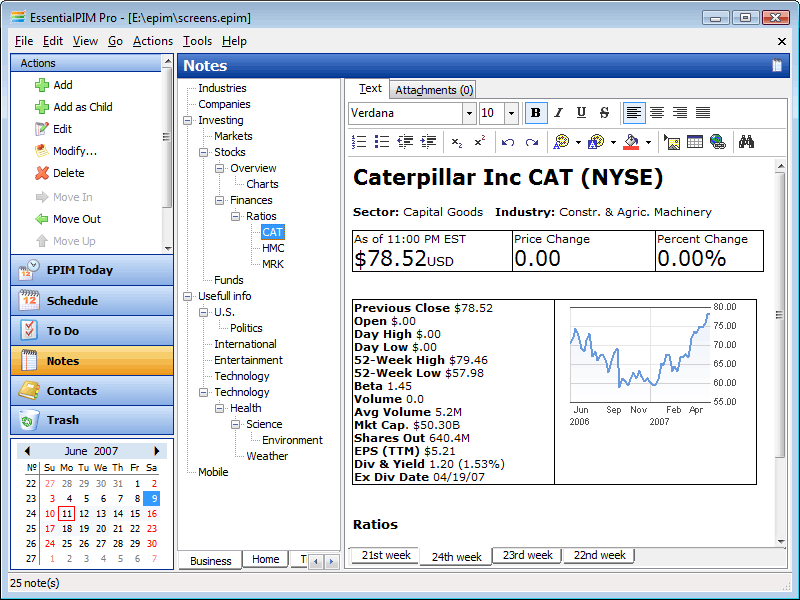Image resolution: width=800 pixels, height=600 pixels.
Task: Click the insert hyperlink globe icon
Action: [x=718, y=142]
